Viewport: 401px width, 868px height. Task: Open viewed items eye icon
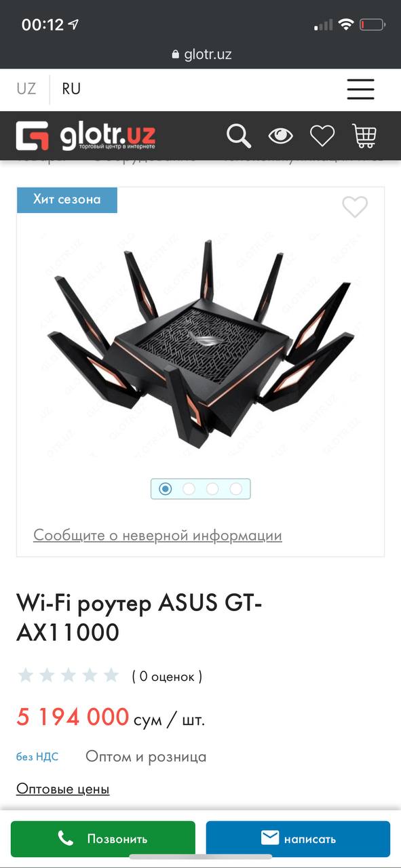(x=280, y=136)
